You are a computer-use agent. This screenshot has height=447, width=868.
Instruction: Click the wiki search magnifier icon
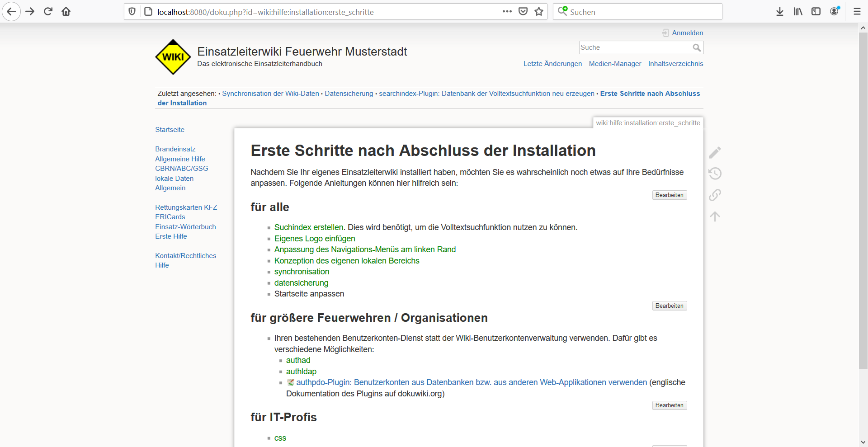697,47
